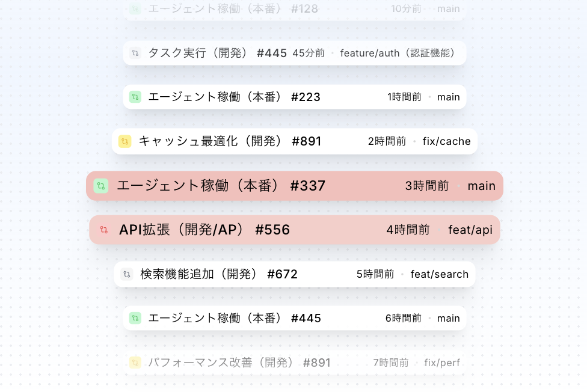
Task: Click the green branch icon on highlighted row #337
Action: click(x=102, y=186)
